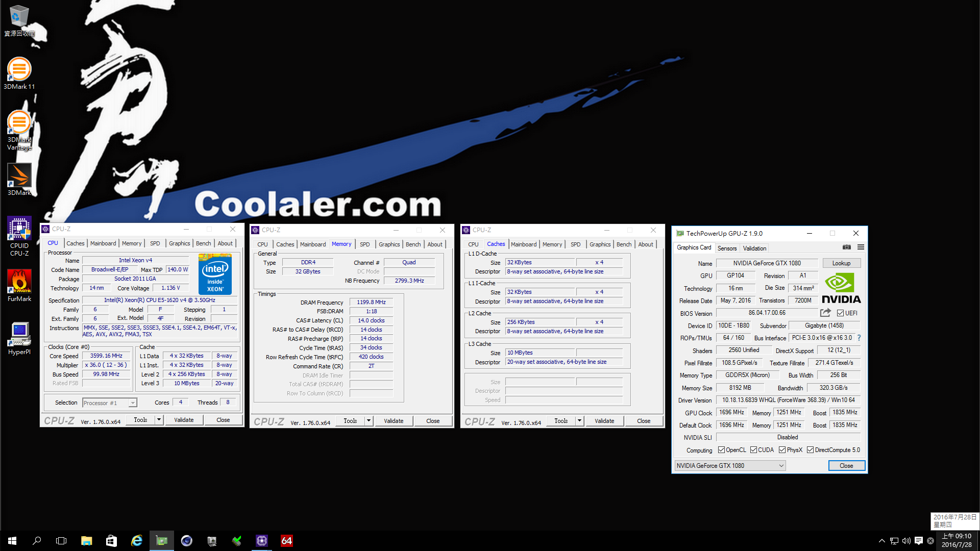Open the volume speaker tray icon
Image resolution: width=980 pixels, height=551 pixels.
906,541
